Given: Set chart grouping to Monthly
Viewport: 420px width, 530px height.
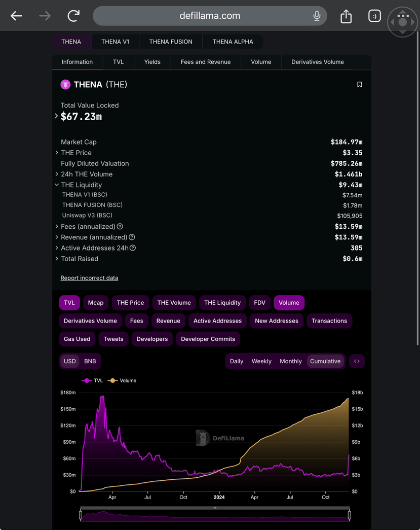Looking at the screenshot, I should point(291,361).
